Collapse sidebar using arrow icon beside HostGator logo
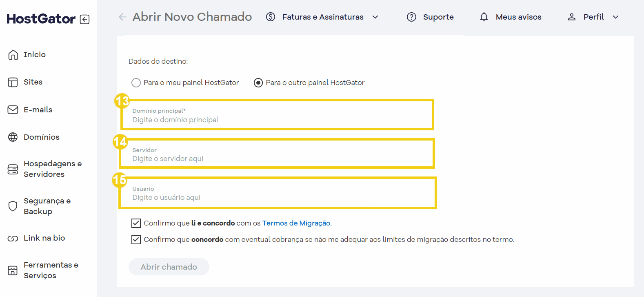 tap(85, 19)
